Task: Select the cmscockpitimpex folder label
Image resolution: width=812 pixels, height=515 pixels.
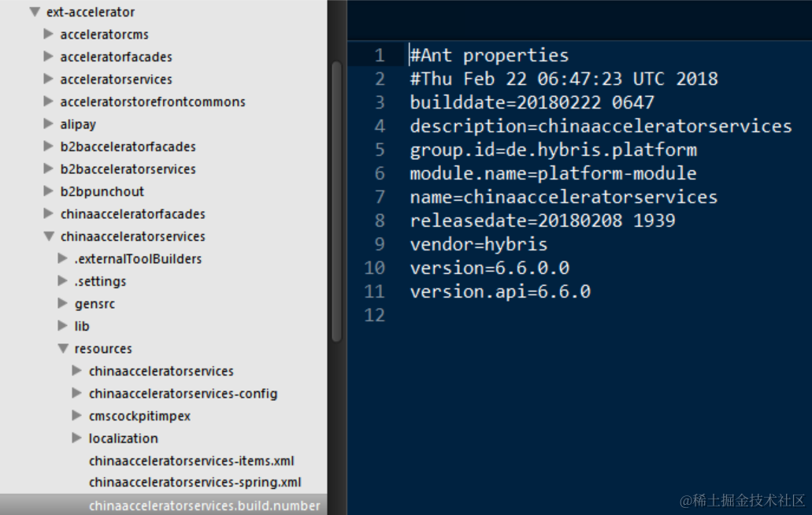Action: (139, 416)
